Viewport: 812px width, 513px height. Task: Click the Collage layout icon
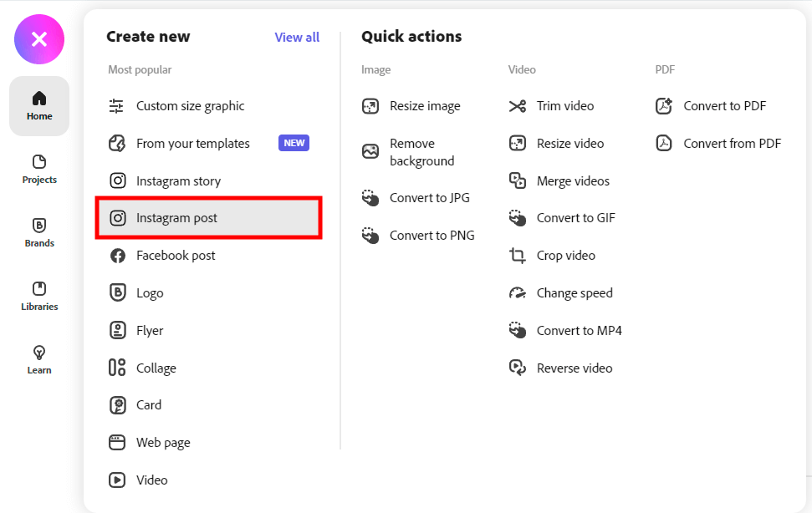(x=118, y=368)
